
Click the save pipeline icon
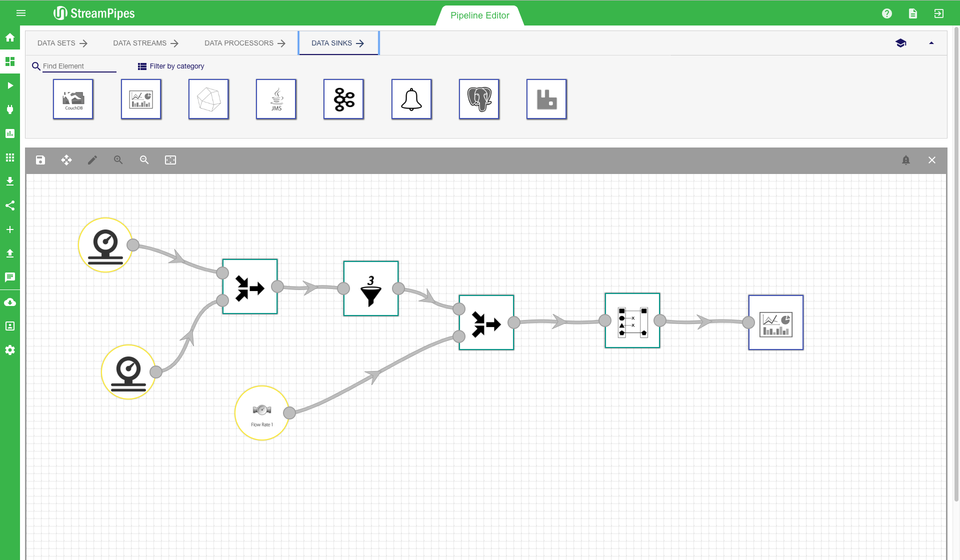[x=40, y=160]
